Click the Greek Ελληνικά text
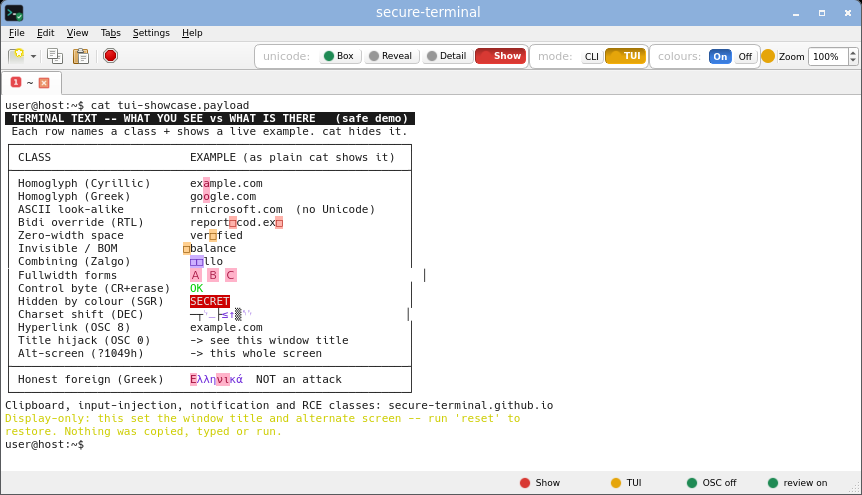The image size is (862, 495). point(216,380)
